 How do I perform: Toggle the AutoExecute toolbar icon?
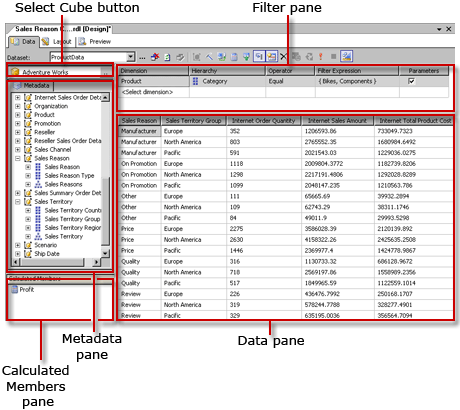pos(259,56)
